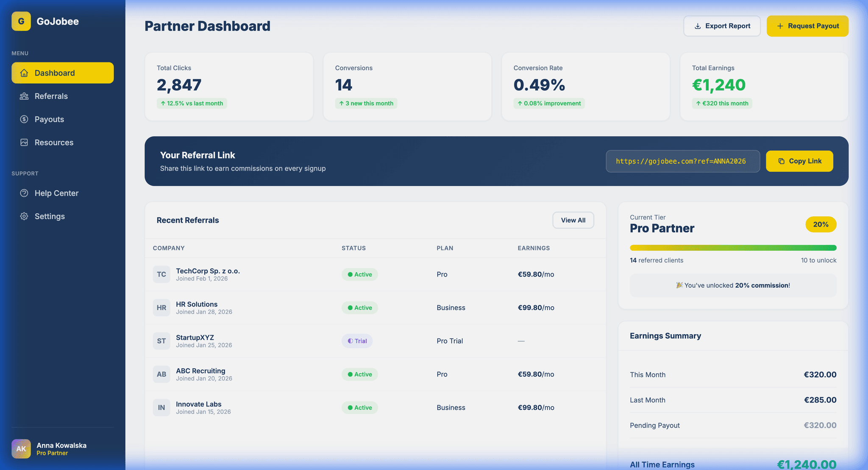
Task: Select the Dashboard home icon
Action: click(x=25, y=73)
